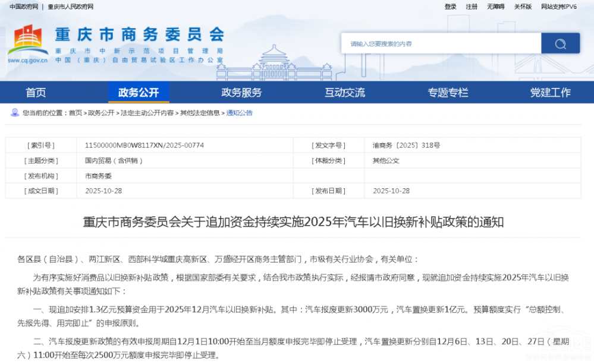Go to the 党建工作 section

click(x=550, y=92)
